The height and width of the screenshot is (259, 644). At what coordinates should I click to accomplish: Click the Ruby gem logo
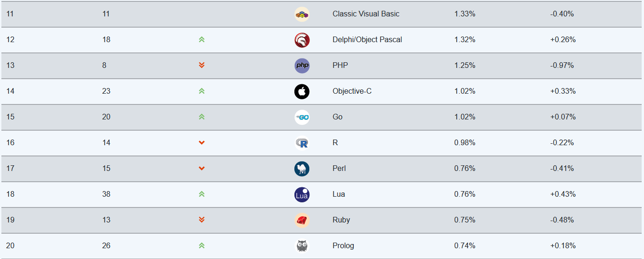(x=302, y=220)
